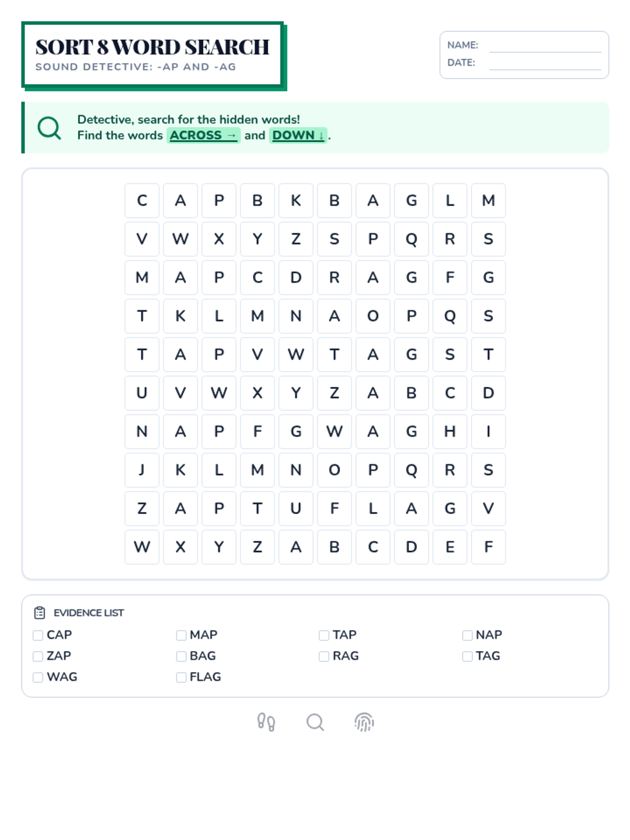The height and width of the screenshot is (840, 630).
Task: Click the Evidence List clipboard icon
Action: (x=39, y=613)
